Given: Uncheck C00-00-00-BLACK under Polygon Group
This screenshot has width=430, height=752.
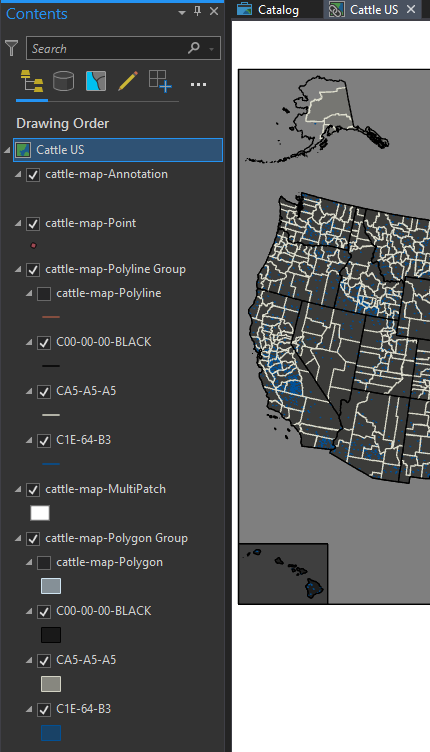Looking at the screenshot, I should click(x=44, y=612).
